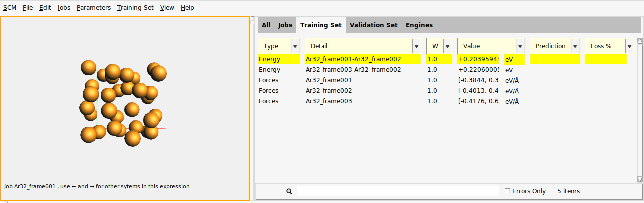This screenshot has width=644, height=203.
Task: Click the W column header button
Action: tap(434, 46)
